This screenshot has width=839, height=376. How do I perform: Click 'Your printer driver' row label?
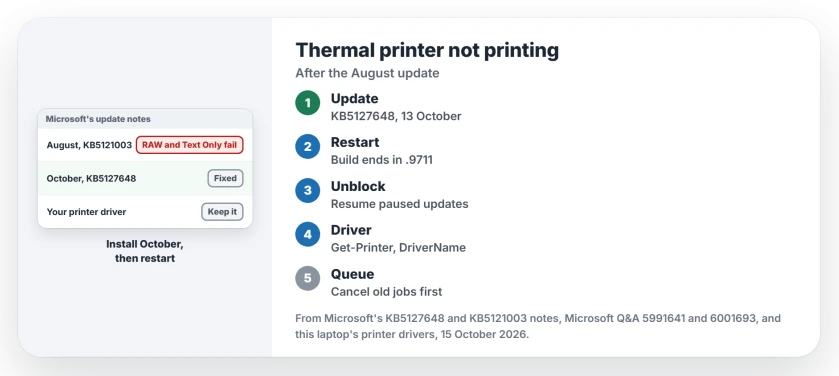coord(86,212)
